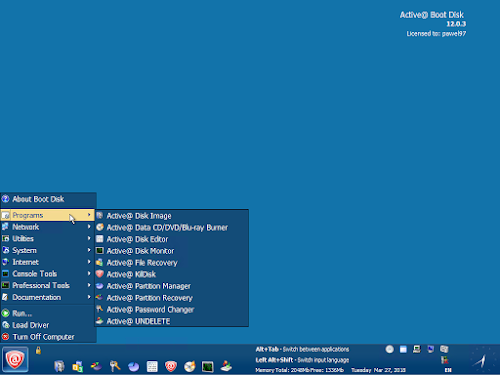Click the Alt+Tab hint text
This screenshot has height=375, width=500.
pos(302,349)
